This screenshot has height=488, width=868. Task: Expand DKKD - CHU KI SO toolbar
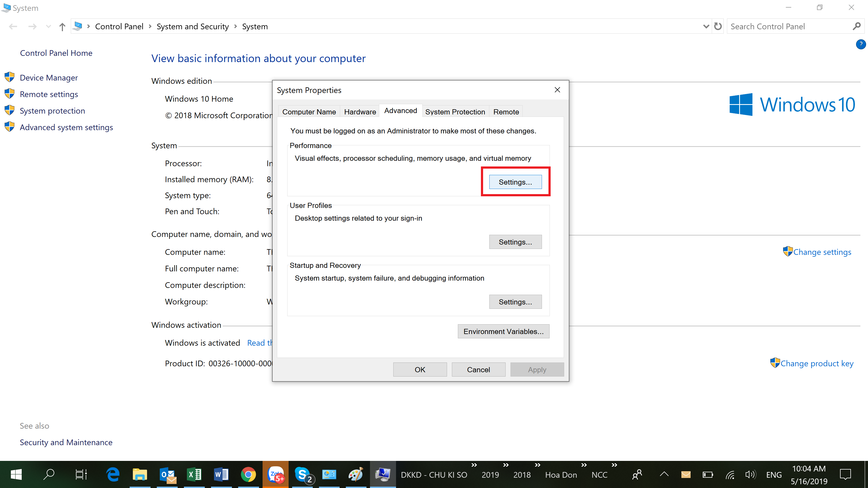[474, 465]
